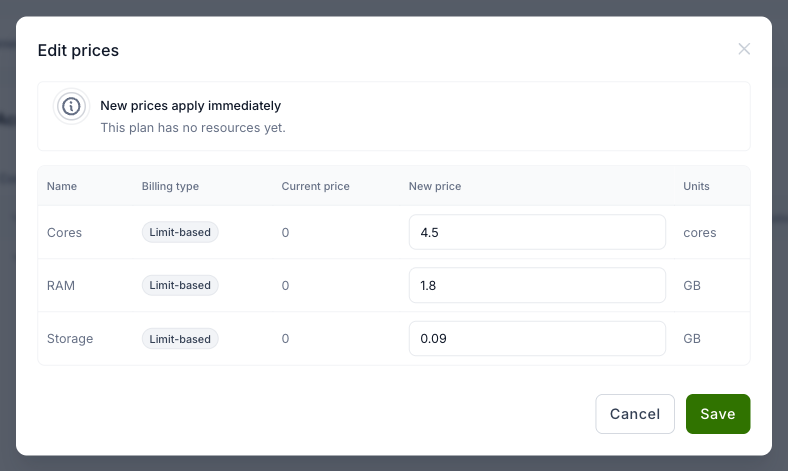Click the cores unit label
This screenshot has width=788, height=471.
[700, 233]
